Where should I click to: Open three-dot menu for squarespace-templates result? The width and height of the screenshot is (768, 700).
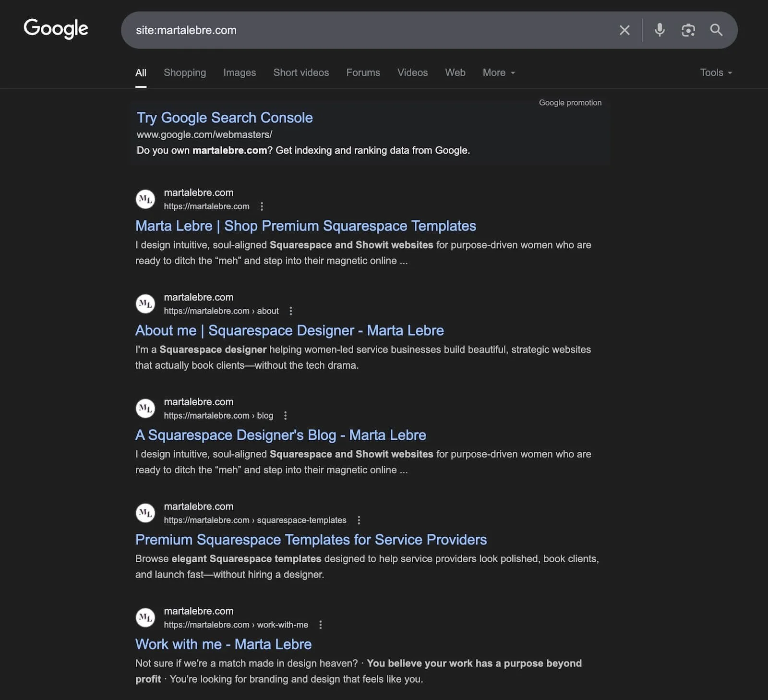coord(359,520)
